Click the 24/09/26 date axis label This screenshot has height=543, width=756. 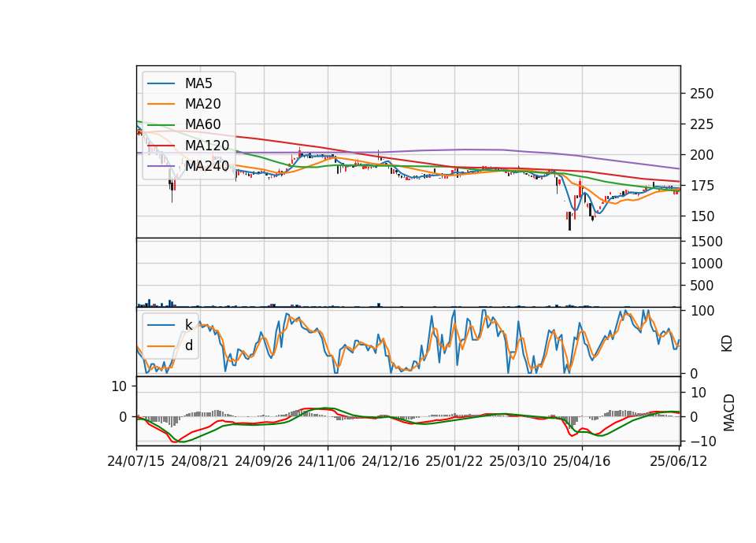pos(263,461)
